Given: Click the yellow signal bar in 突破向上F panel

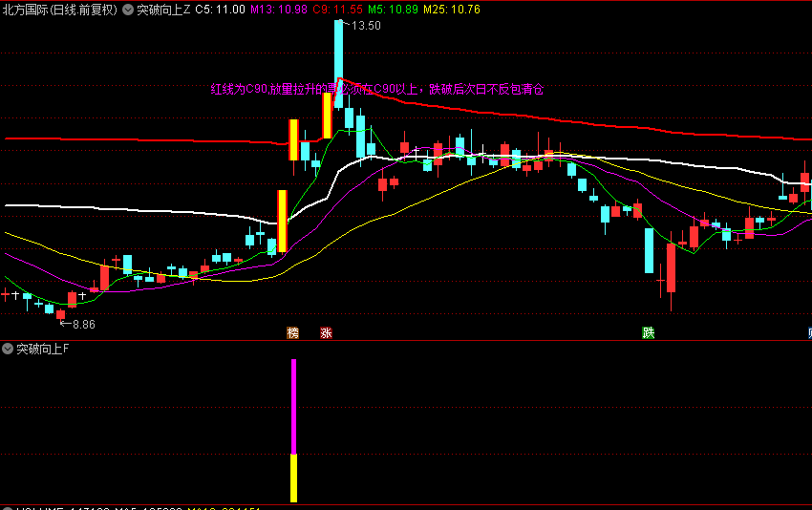Looking at the screenshot, I should (x=293, y=478).
